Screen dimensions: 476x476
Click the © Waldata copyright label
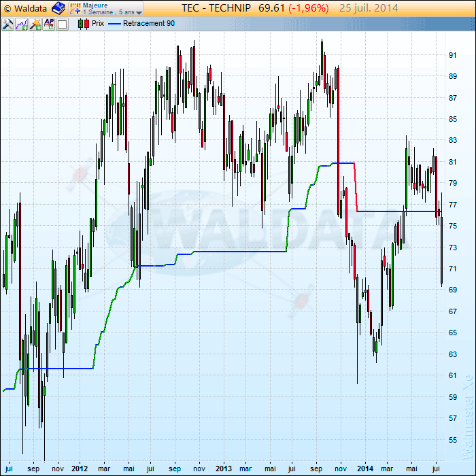tap(25, 8)
